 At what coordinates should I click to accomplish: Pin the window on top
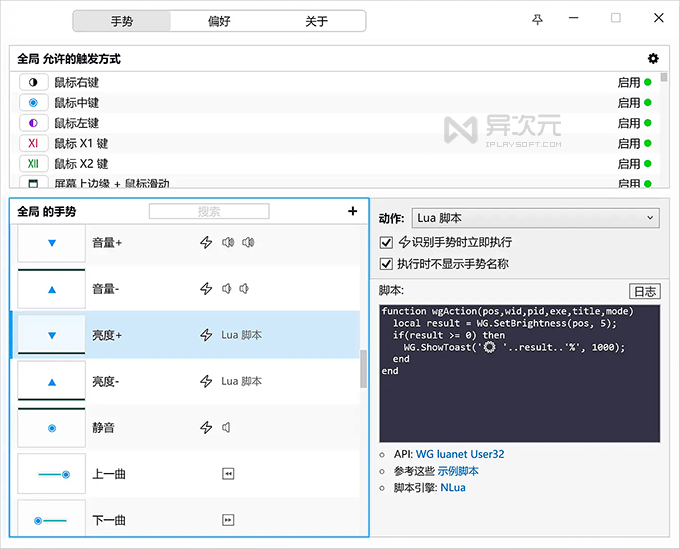click(537, 19)
